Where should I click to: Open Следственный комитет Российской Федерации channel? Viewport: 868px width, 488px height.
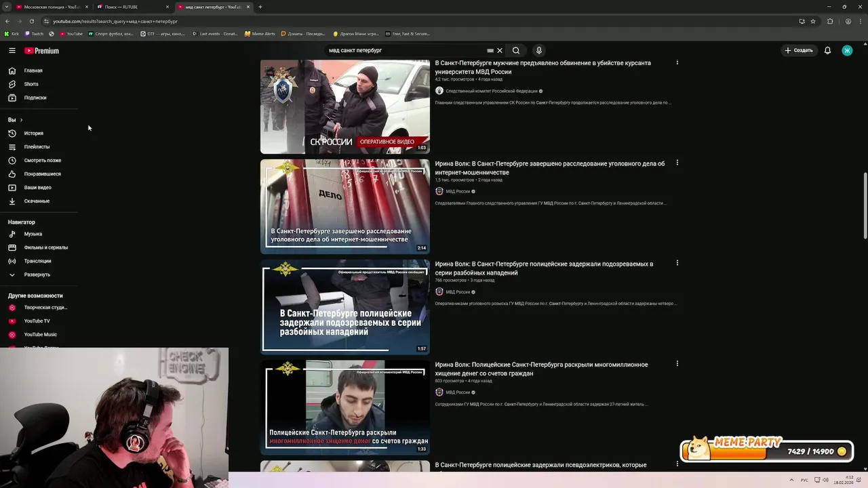(491, 91)
